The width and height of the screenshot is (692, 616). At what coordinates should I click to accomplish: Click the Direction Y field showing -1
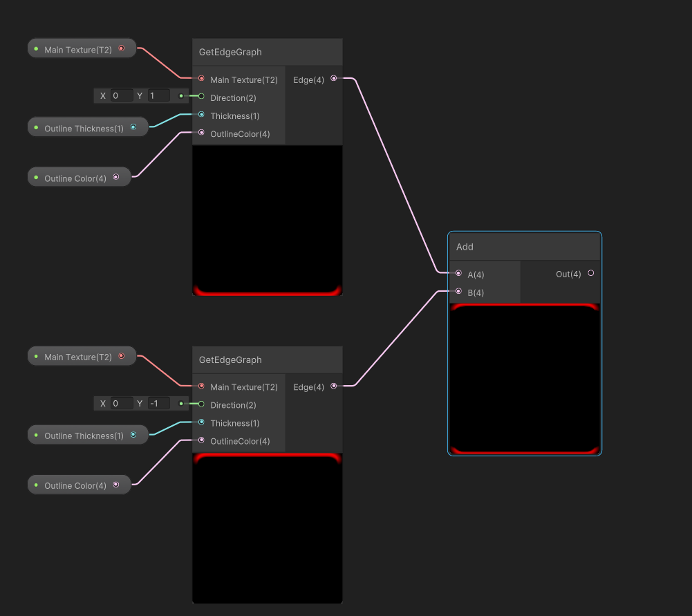(158, 403)
